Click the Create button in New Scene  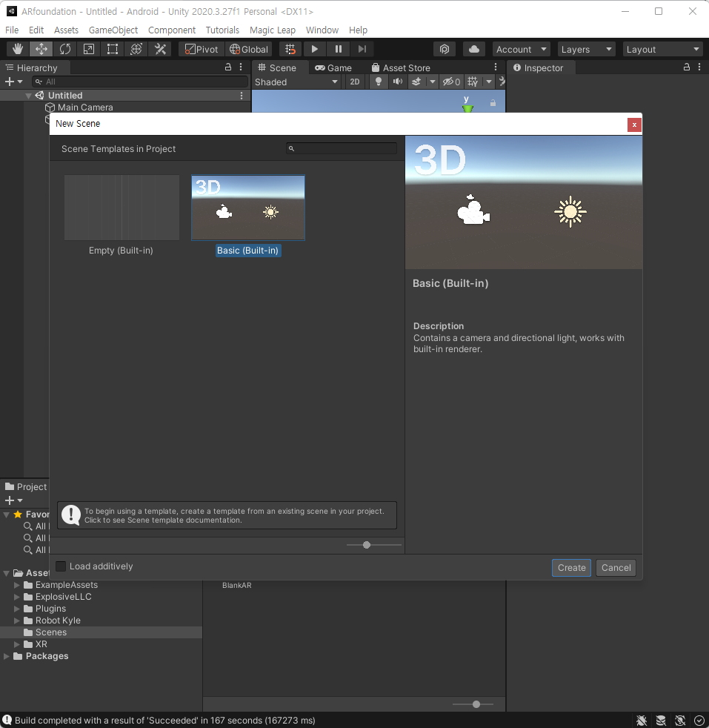pyautogui.click(x=571, y=568)
